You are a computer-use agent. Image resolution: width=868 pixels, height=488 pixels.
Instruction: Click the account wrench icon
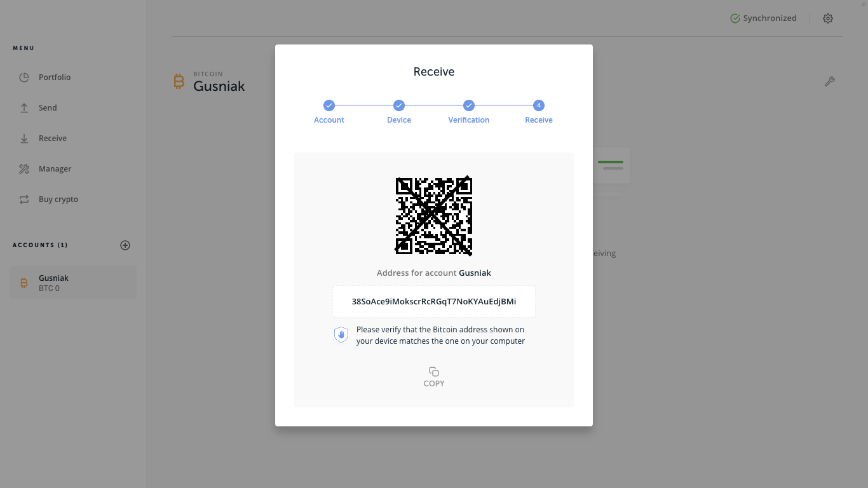click(829, 81)
